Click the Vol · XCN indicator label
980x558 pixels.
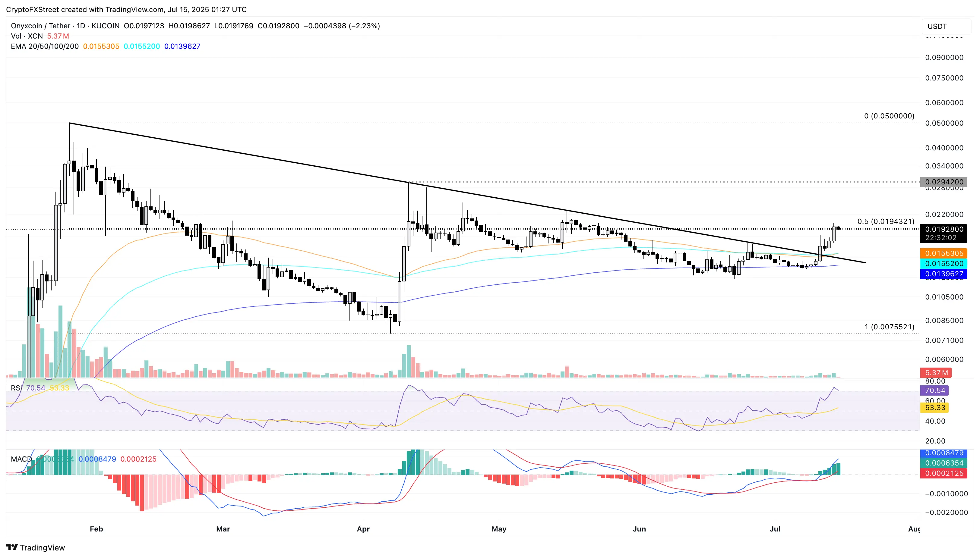click(27, 36)
